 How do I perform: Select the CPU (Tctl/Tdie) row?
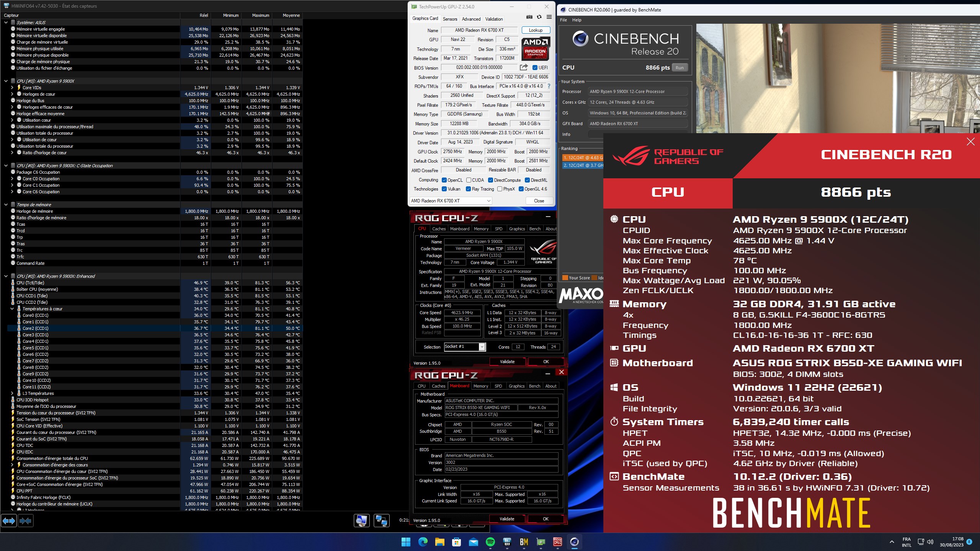click(152, 283)
